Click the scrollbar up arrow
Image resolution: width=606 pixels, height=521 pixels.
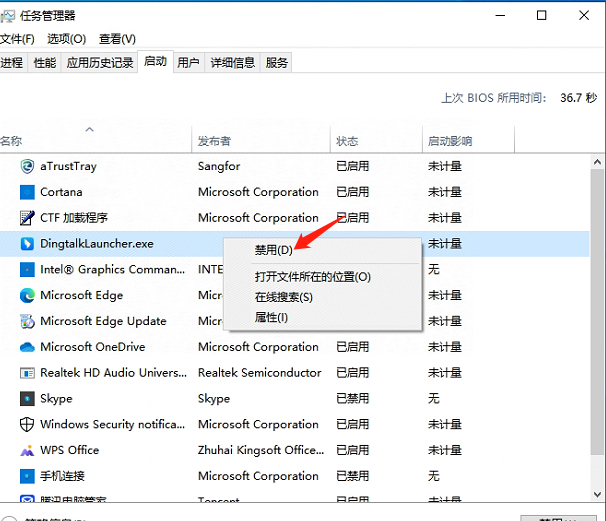(x=597, y=162)
